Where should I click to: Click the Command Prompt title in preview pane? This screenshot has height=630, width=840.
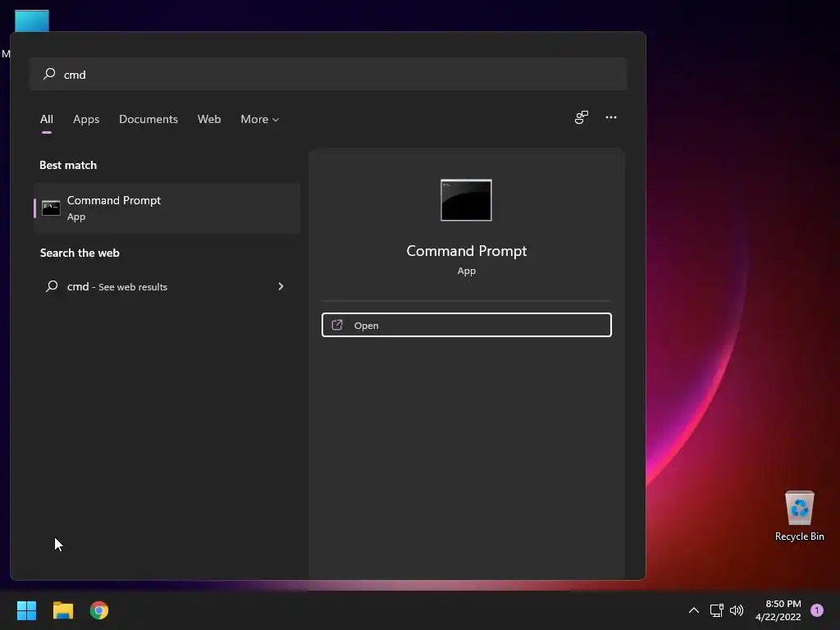467,251
